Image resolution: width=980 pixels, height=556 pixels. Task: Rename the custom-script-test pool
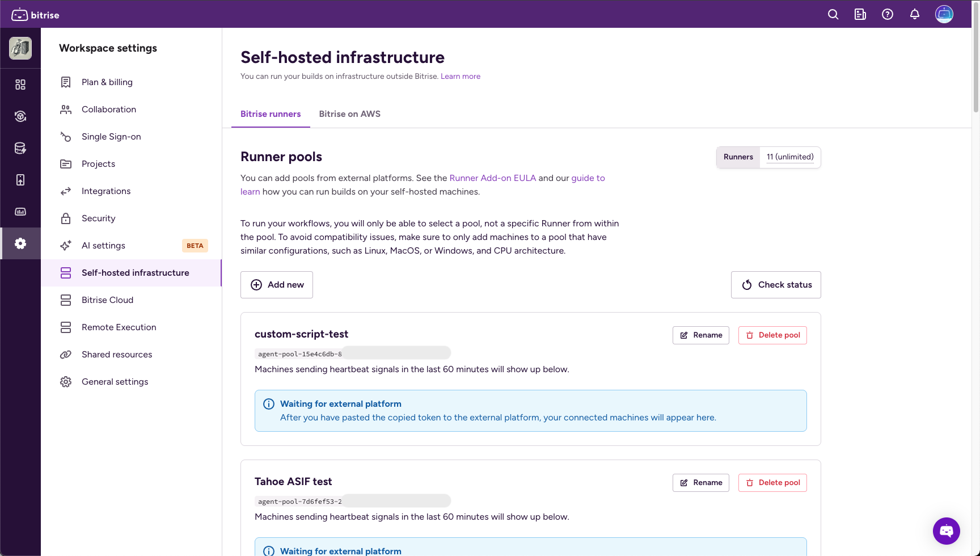click(x=701, y=335)
